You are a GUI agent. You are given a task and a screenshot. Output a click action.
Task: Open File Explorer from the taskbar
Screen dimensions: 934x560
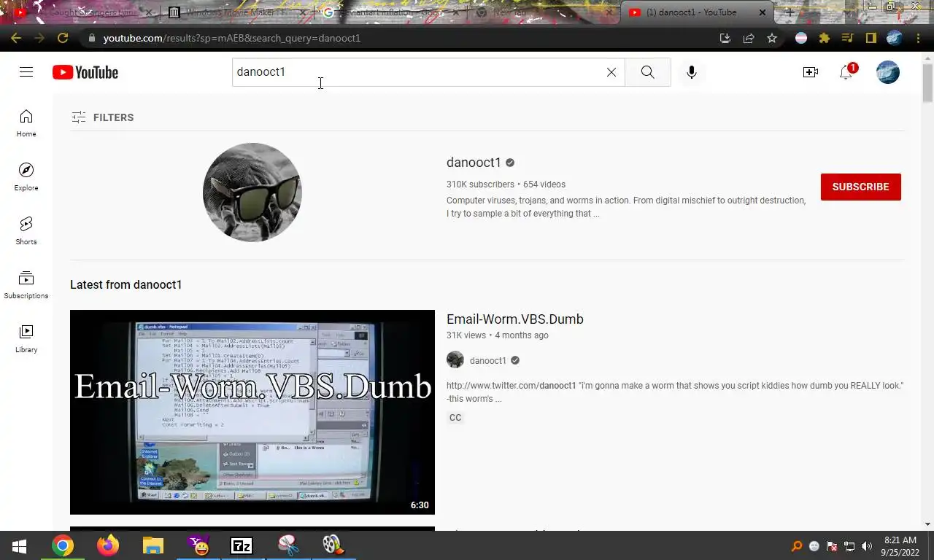tap(153, 545)
